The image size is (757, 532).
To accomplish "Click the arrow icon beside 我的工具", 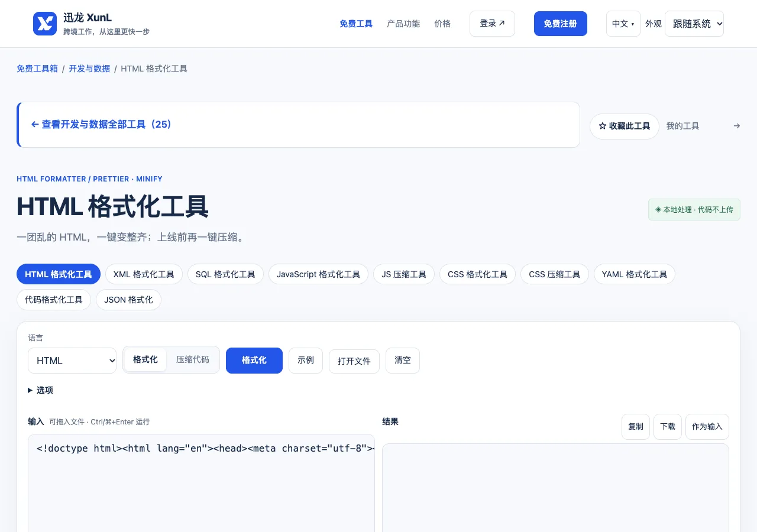I will (736, 126).
